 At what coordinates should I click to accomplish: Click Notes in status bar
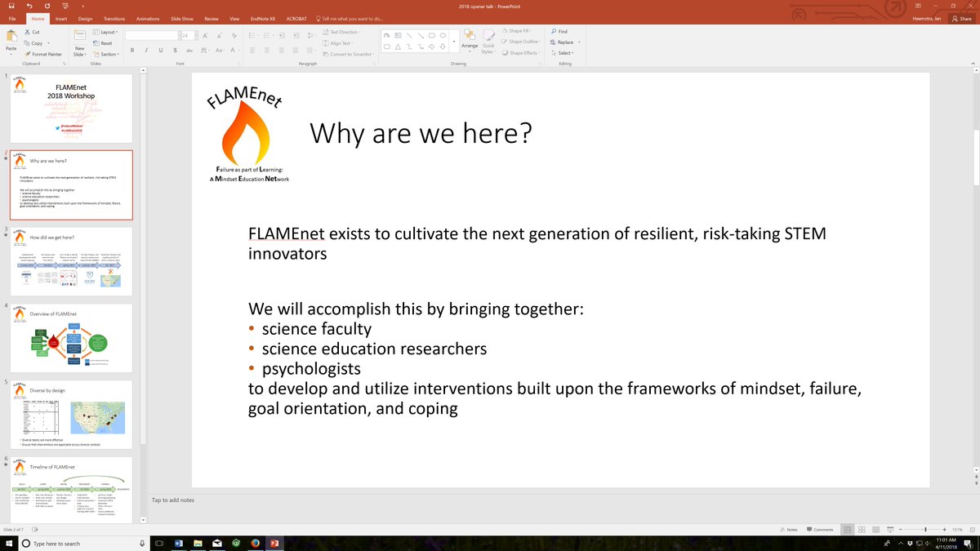point(788,530)
